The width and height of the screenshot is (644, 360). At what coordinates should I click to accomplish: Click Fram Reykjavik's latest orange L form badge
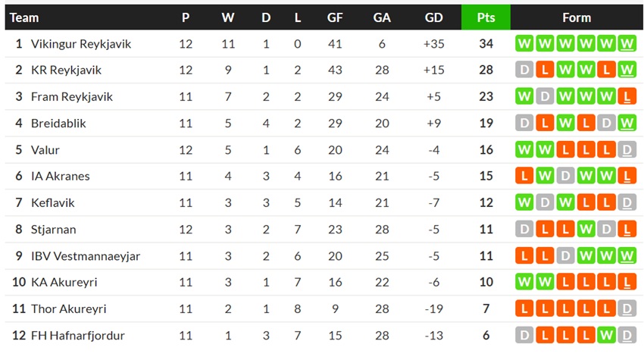click(627, 96)
